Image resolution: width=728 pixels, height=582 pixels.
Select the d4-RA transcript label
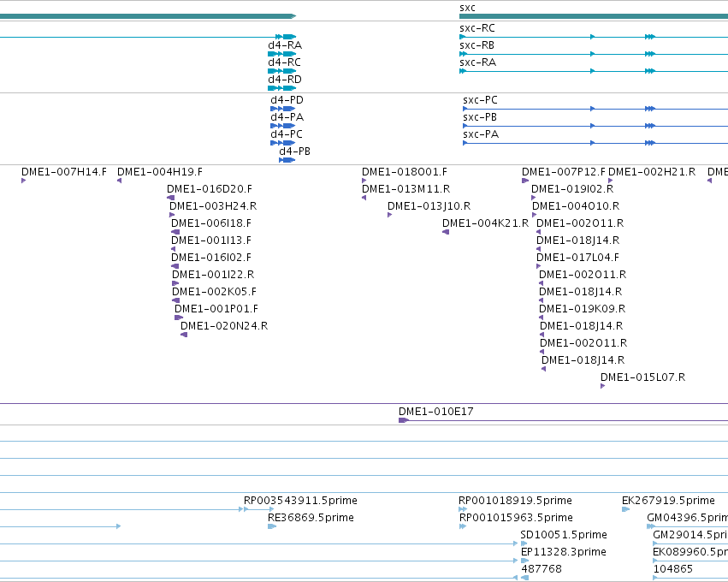pos(285,45)
